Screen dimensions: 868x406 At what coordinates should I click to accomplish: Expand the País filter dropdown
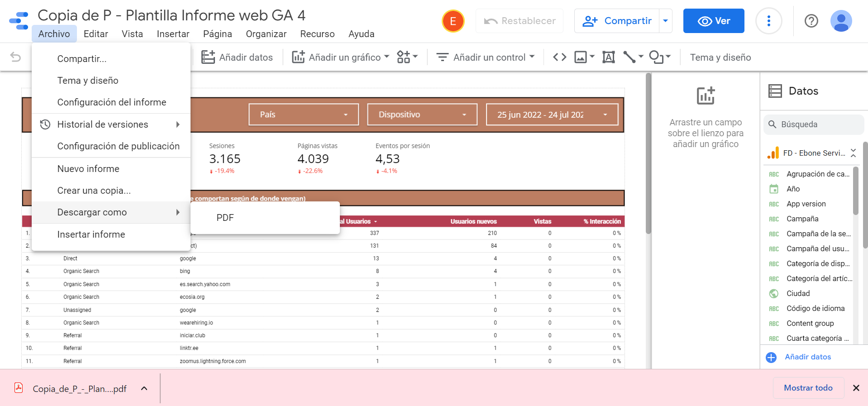tap(303, 115)
